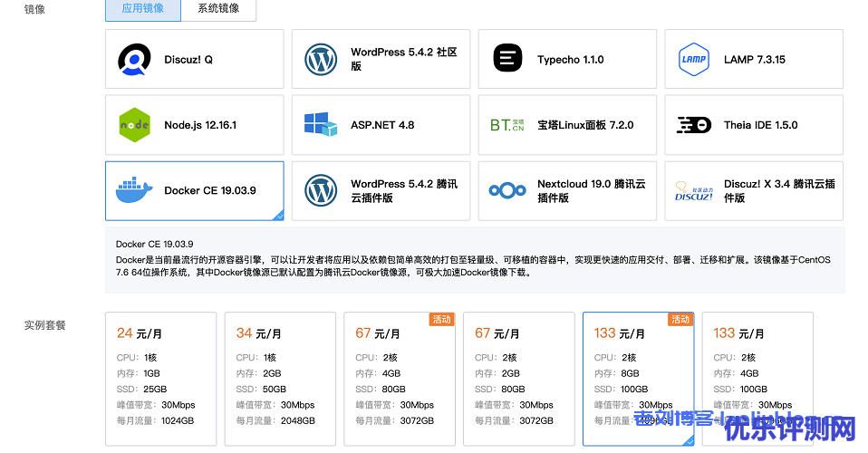The image size is (868, 453).
Task: Click the 镜像 section label
Action: 34,9
